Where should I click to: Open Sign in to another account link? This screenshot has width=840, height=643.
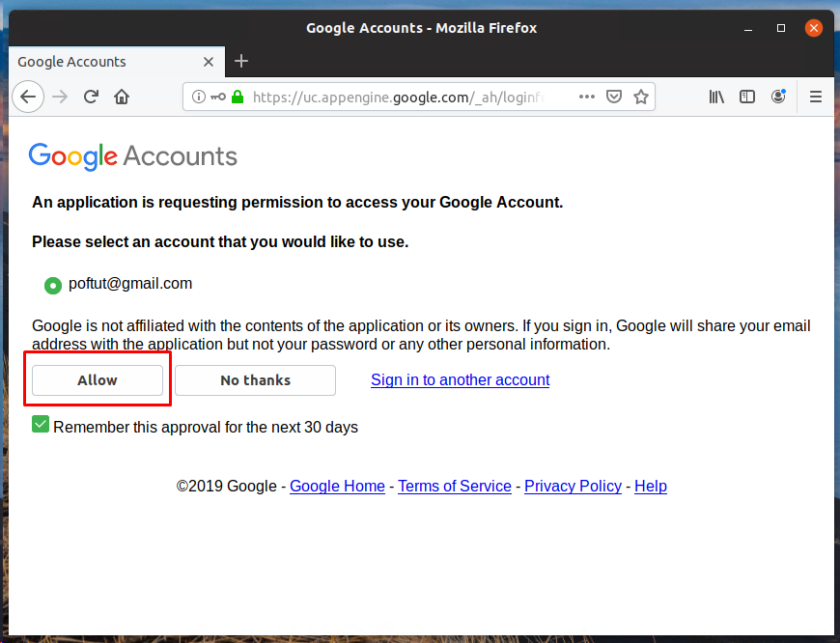[x=461, y=379]
